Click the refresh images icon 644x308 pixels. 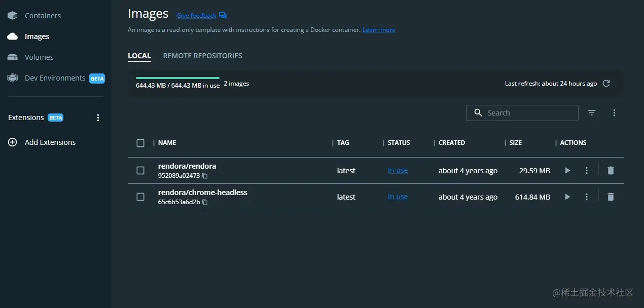click(x=606, y=84)
